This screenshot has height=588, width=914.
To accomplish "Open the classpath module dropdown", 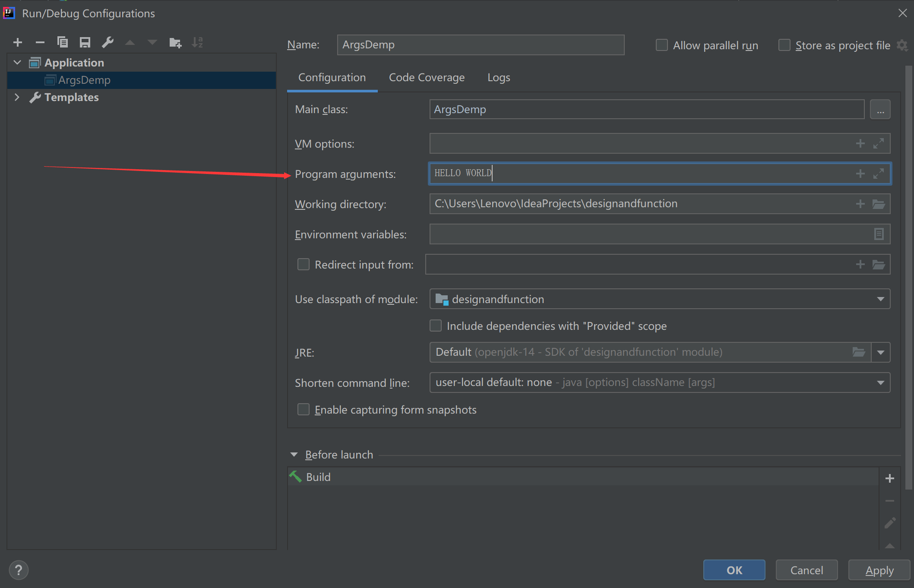I will (x=880, y=299).
